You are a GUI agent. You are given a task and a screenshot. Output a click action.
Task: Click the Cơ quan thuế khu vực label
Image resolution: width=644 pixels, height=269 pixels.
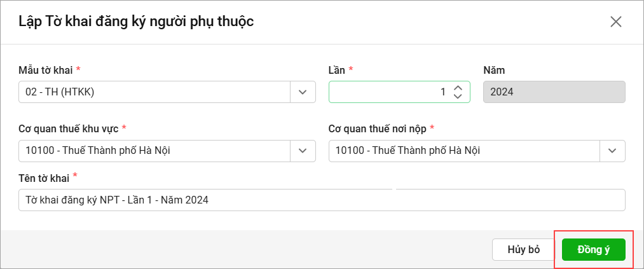[x=68, y=128]
